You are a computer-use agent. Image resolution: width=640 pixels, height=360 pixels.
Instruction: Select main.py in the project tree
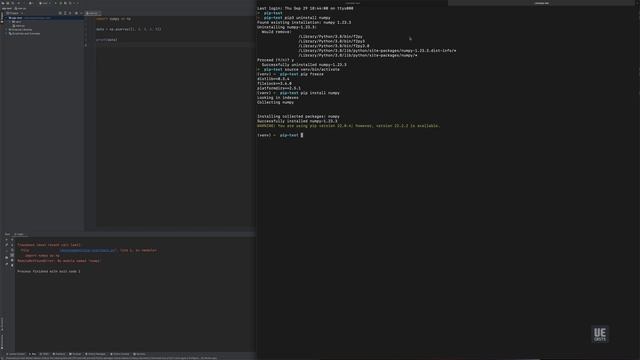pyautogui.click(x=19, y=26)
